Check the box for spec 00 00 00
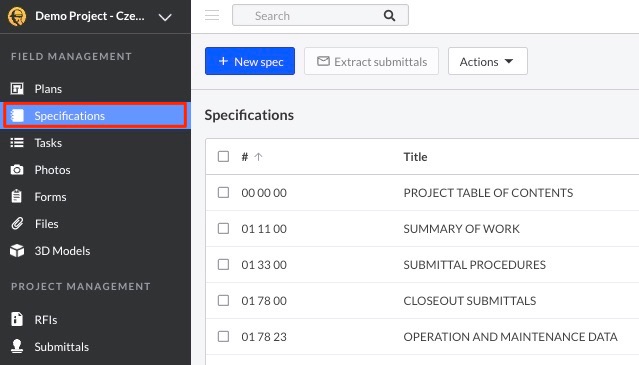Viewport: 639px width, 365px height. [223, 192]
